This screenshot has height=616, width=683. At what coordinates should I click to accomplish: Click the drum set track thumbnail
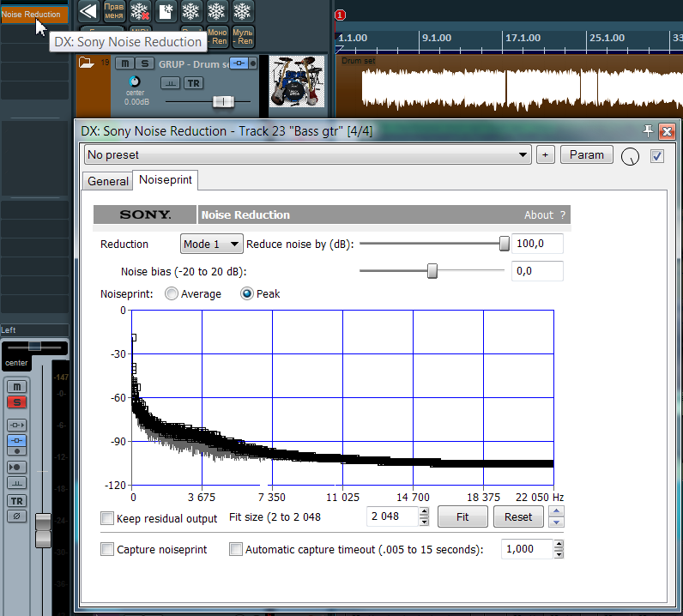click(x=297, y=86)
